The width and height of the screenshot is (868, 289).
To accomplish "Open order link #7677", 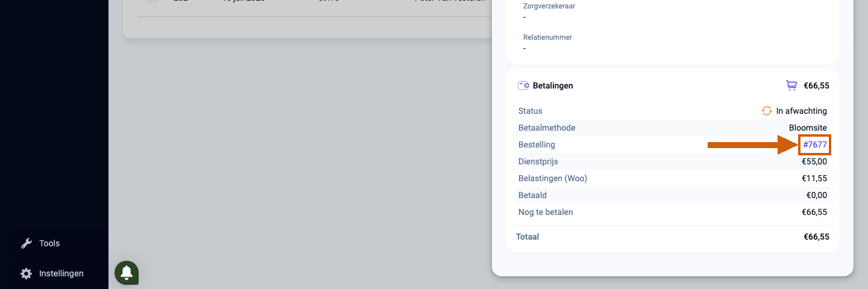I will coord(815,144).
